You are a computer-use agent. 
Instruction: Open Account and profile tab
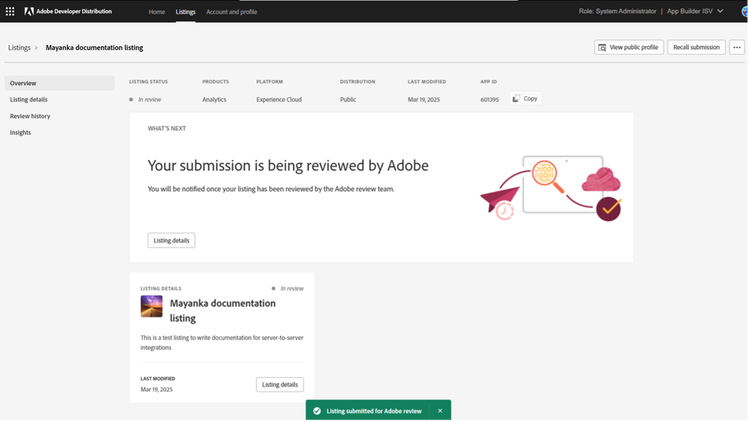pos(232,12)
